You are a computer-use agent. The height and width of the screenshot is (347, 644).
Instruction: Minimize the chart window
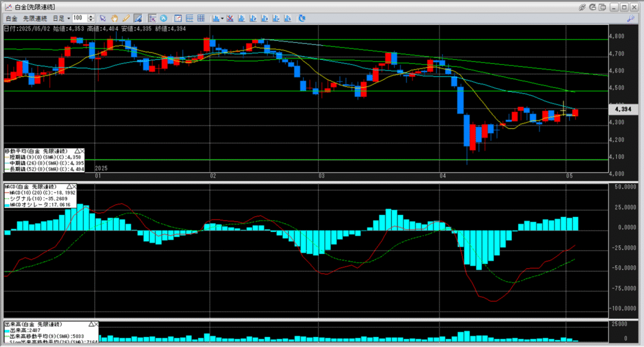pyautogui.click(x=614, y=7)
